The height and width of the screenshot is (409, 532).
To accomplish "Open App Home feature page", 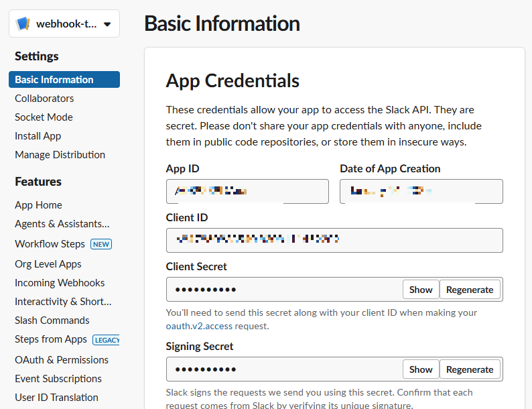I will [38, 205].
